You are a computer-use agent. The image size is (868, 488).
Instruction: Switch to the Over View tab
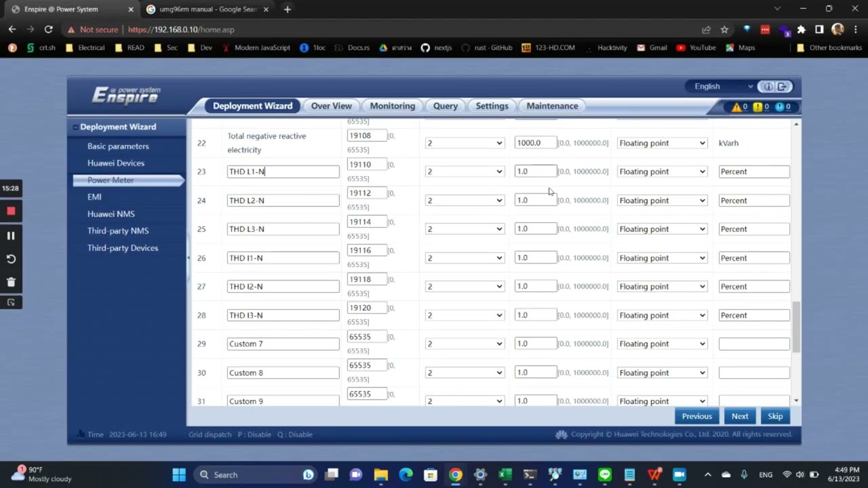[331, 106]
